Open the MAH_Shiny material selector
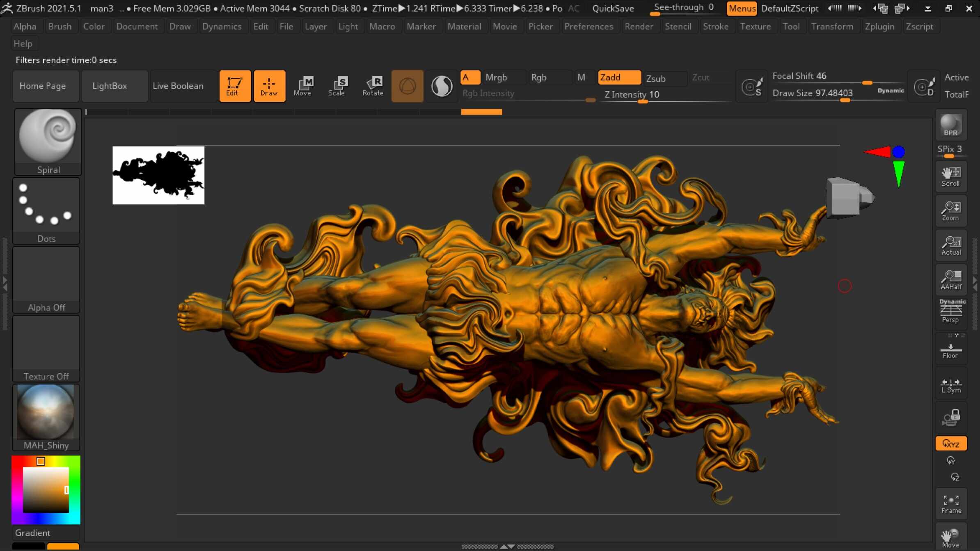 pos(46,417)
